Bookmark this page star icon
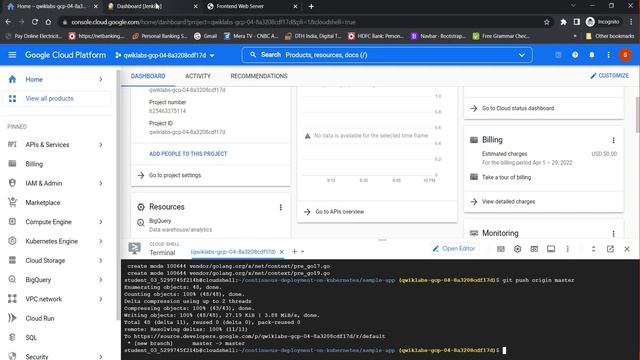 547,22
